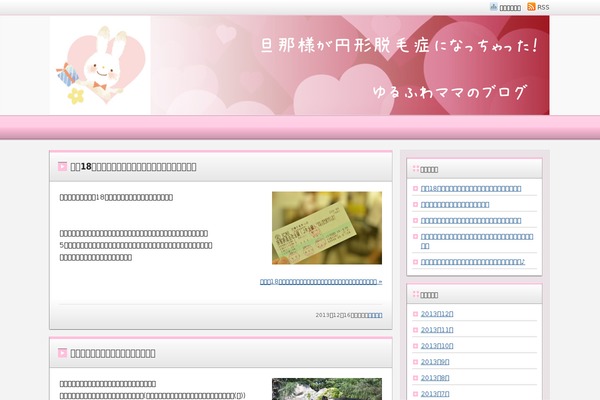Click the link text beside the chart icon
This screenshot has width=600, height=400.
tap(510, 8)
